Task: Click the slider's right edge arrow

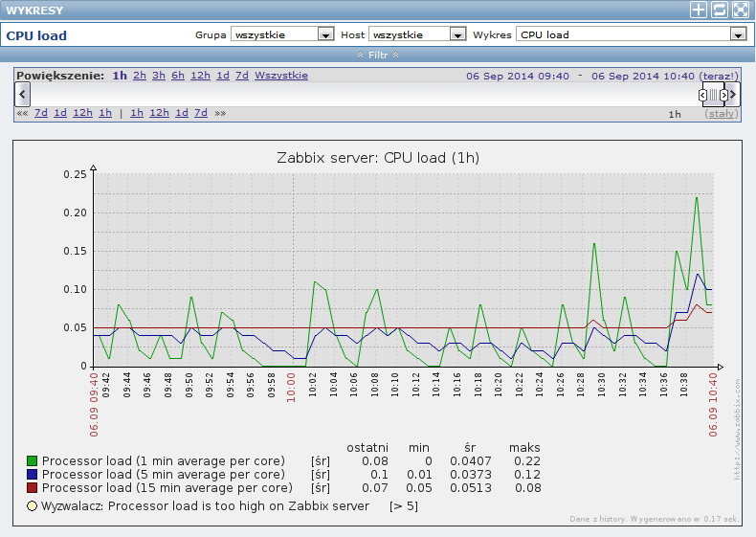Action: (x=723, y=95)
